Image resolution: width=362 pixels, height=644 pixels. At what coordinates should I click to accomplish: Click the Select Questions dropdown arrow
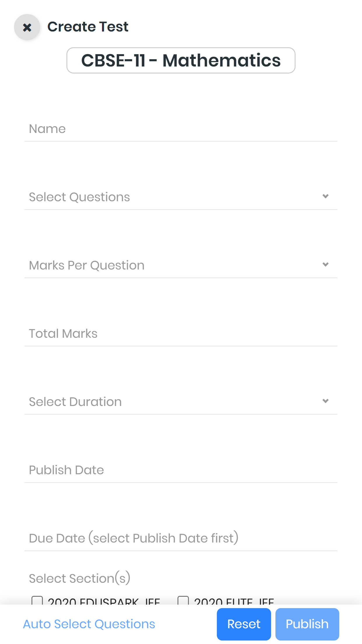coord(325,196)
